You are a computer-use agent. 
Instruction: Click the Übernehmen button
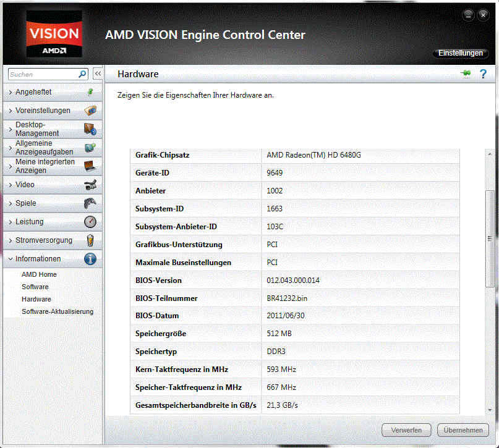click(x=463, y=430)
